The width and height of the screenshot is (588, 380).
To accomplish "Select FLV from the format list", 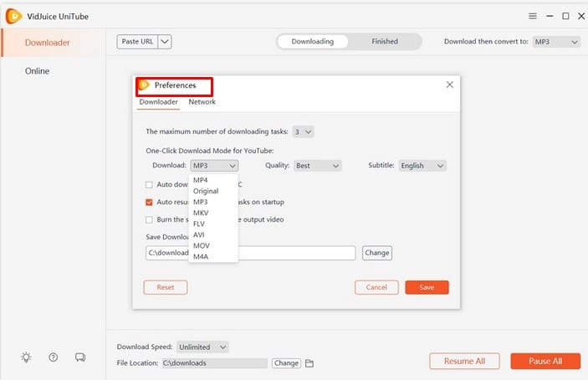I will pyautogui.click(x=213, y=224).
